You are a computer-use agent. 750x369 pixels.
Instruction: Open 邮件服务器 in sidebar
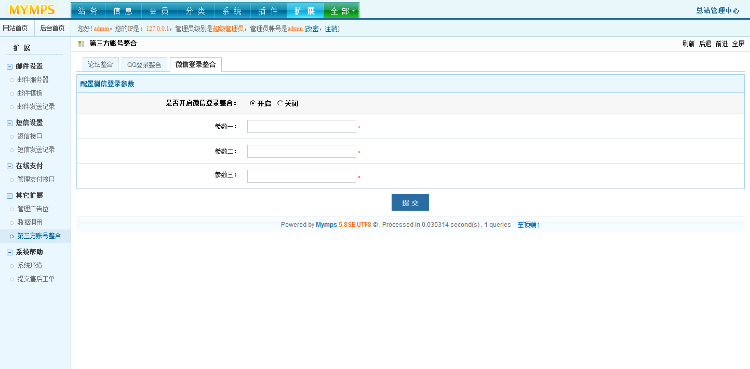[x=33, y=79]
